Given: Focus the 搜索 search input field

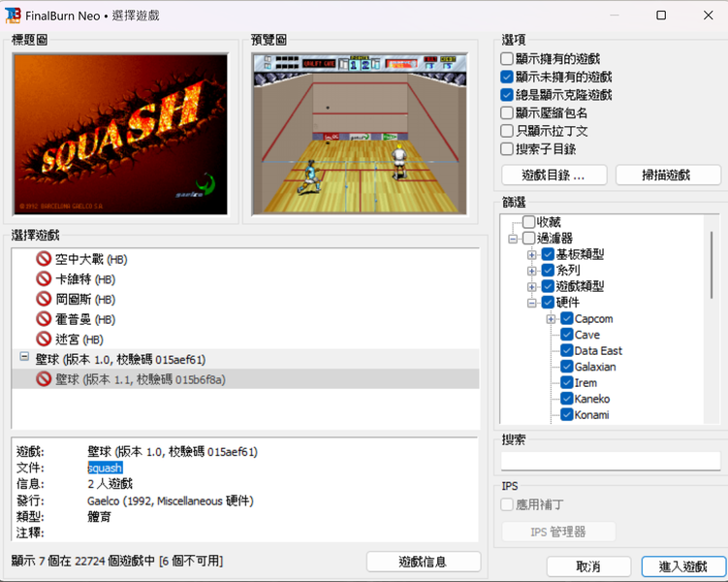Looking at the screenshot, I should (x=611, y=461).
